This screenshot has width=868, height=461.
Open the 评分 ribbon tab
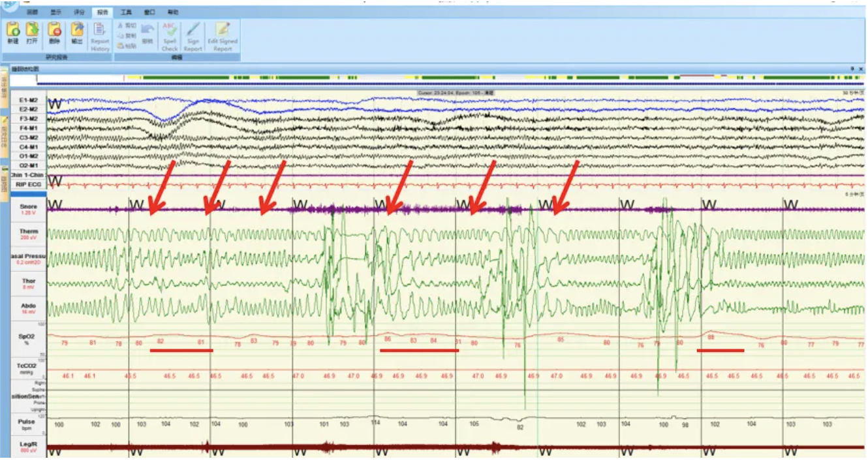point(79,12)
